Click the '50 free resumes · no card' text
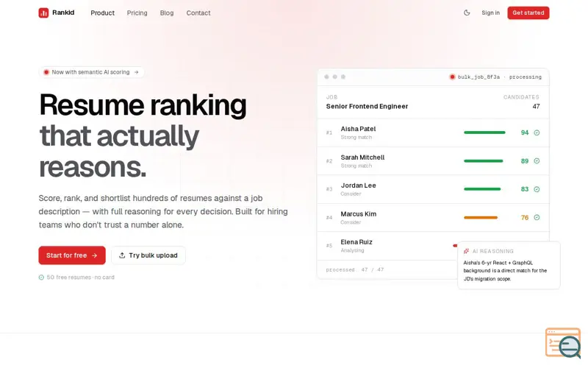588x368 pixels. (x=80, y=277)
